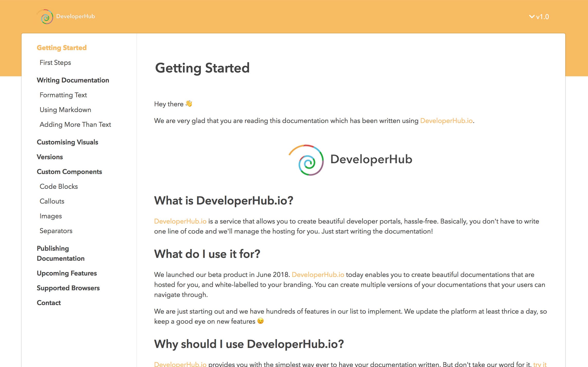Navigate to Adding More Than Text
The width and height of the screenshot is (588, 367).
pyautogui.click(x=75, y=124)
